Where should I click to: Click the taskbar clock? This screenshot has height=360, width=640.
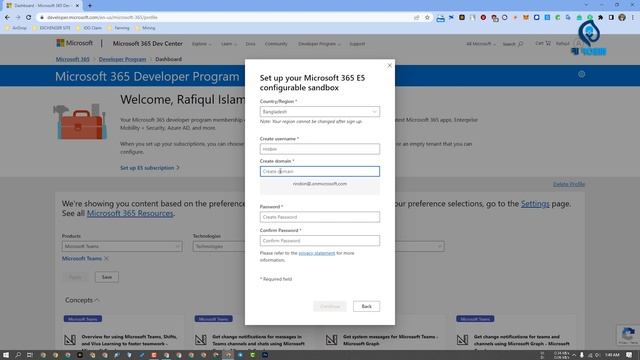click(x=612, y=355)
